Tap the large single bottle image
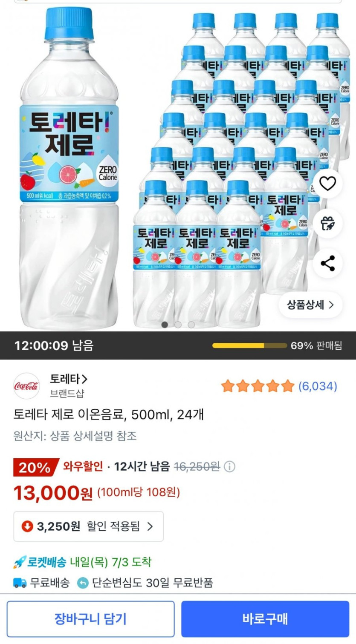This screenshot has width=356, height=644. pos(69,170)
